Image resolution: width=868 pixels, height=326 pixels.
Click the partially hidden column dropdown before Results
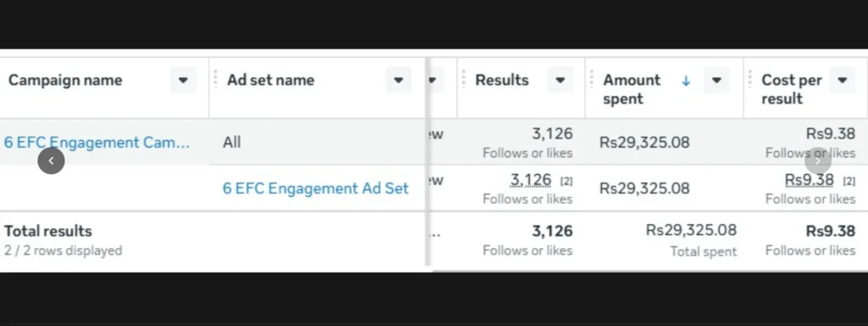[x=433, y=81]
